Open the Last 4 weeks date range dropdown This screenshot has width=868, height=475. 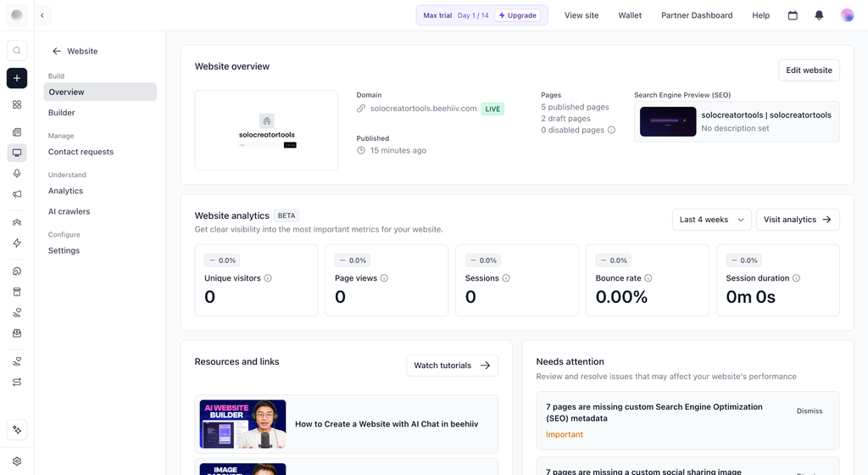pyautogui.click(x=711, y=220)
